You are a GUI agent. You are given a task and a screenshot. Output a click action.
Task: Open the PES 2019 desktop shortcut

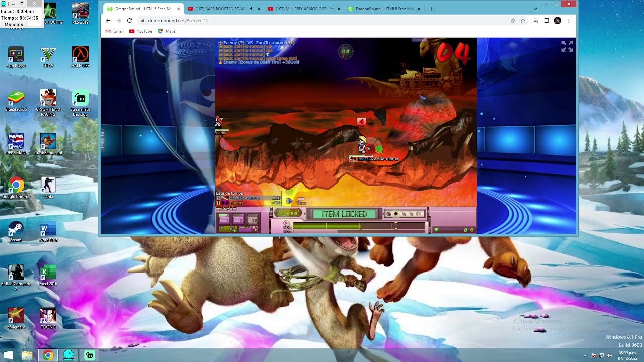pos(80,14)
